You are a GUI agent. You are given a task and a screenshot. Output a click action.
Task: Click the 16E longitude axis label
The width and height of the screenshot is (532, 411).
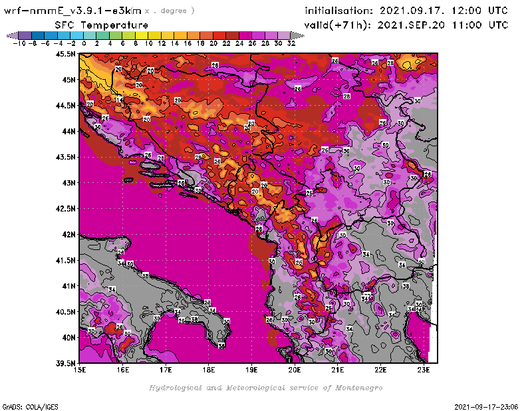[123, 370]
